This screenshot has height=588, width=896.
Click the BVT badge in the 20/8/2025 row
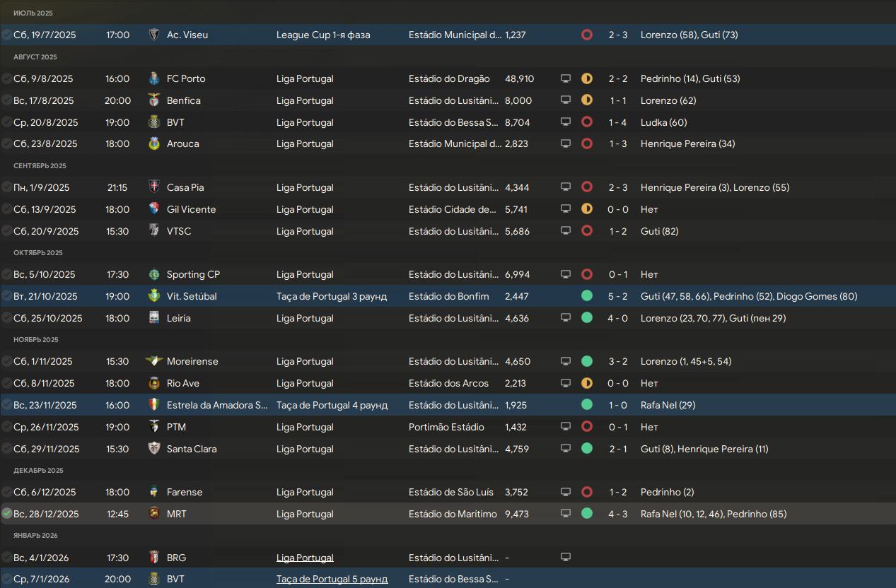pyautogui.click(x=153, y=122)
